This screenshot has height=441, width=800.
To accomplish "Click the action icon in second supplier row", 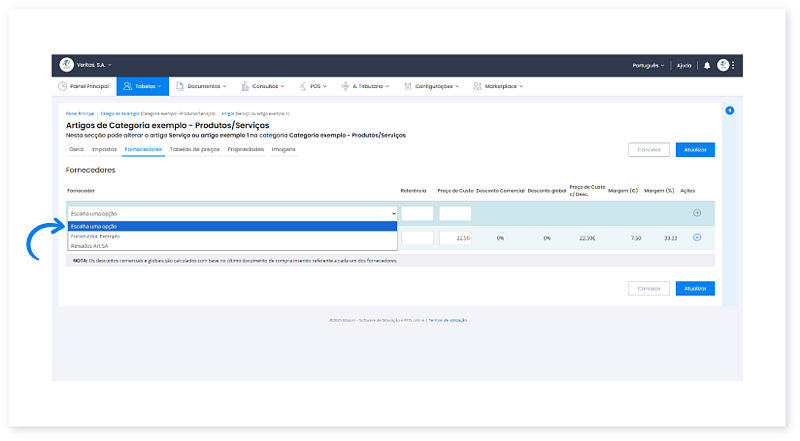I will tap(696, 238).
